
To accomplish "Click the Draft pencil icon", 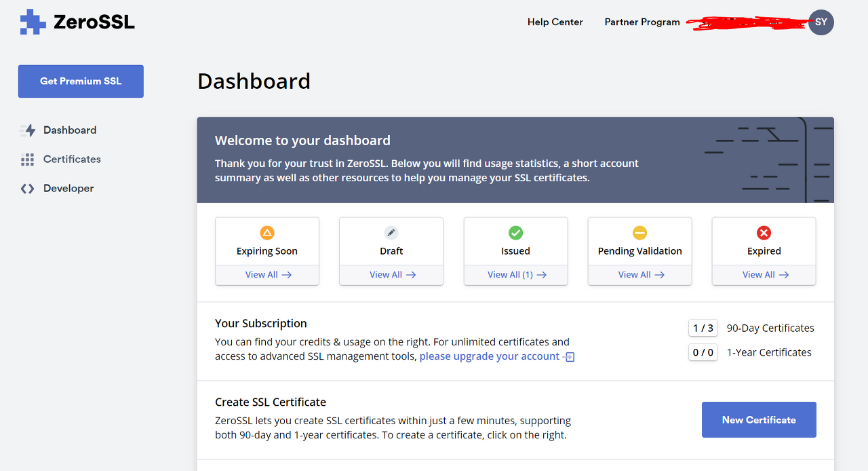I will pyautogui.click(x=391, y=233).
